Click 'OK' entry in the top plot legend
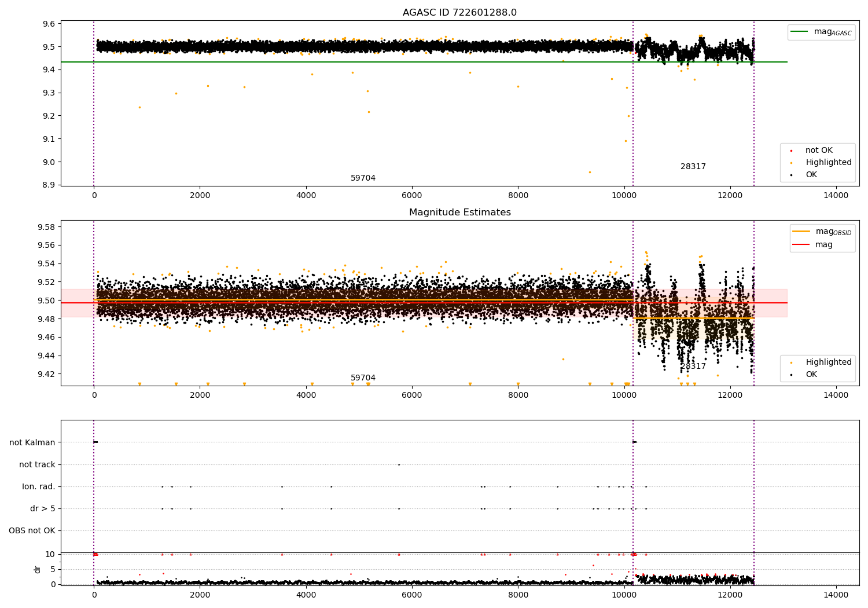 click(811, 175)
